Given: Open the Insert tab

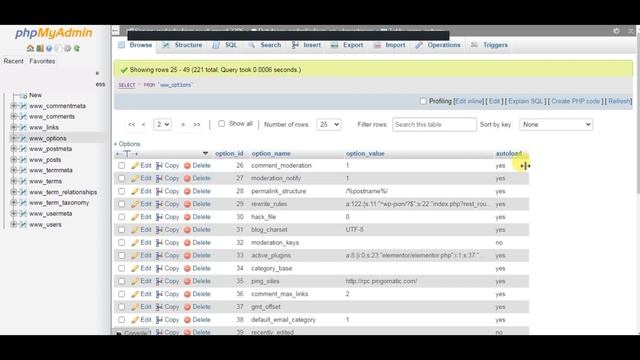Looking at the screenshot, I should [x=306, y=45].
